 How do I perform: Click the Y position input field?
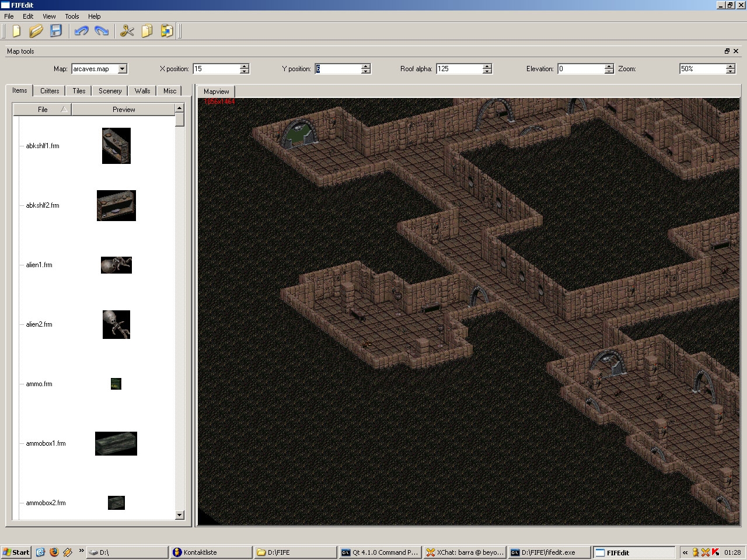click(338, 69)
